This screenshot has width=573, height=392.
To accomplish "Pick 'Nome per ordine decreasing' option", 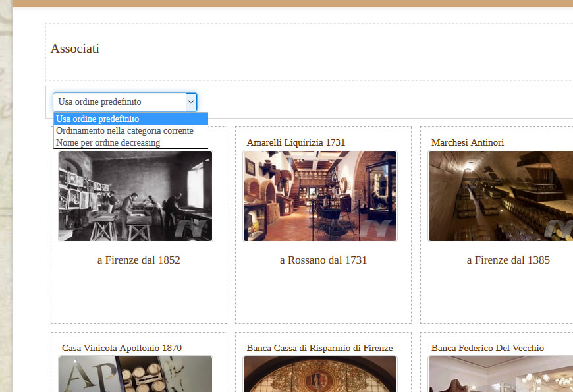I will click(131, 142).
